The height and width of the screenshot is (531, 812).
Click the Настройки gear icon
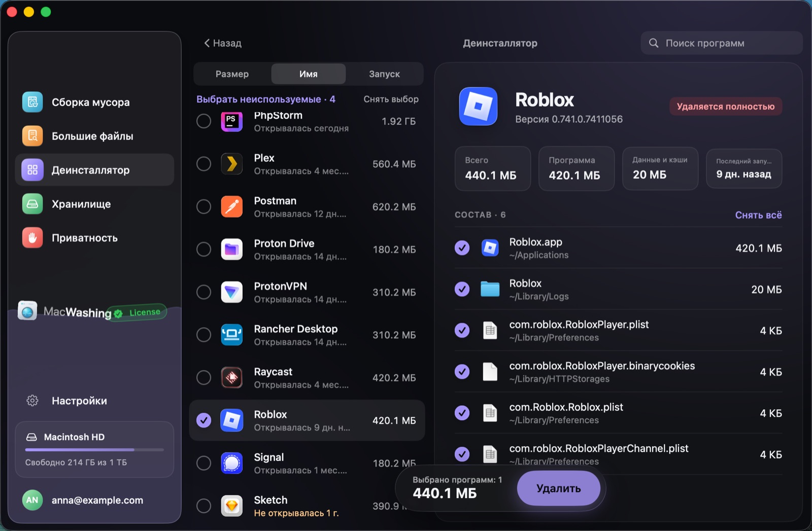[x=32, y=401]
